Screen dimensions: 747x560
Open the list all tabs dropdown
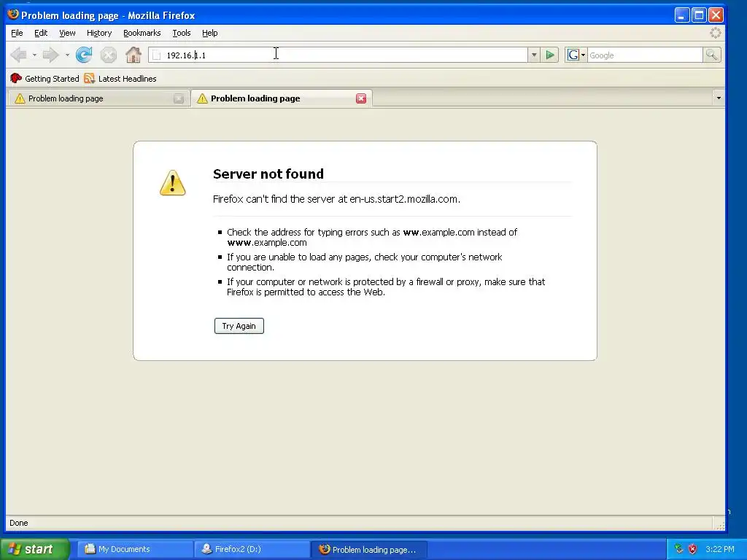click(719, 98)
